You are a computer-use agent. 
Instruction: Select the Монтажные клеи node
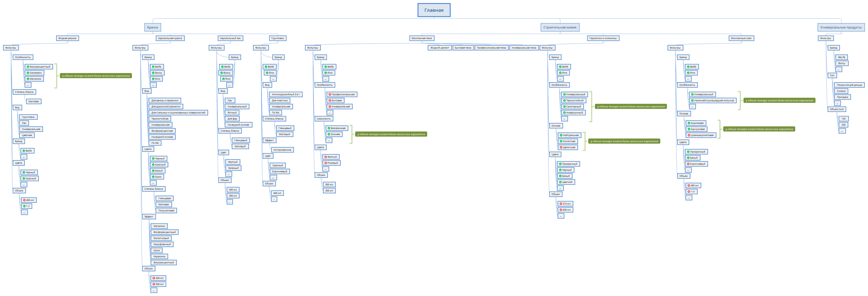click(741, 38)
